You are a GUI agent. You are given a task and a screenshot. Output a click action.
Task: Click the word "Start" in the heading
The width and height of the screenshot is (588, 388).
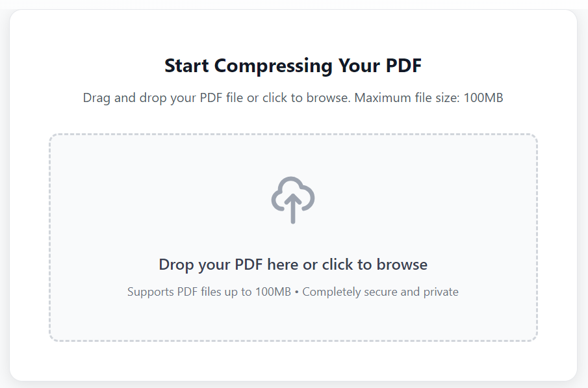point(187,66)
